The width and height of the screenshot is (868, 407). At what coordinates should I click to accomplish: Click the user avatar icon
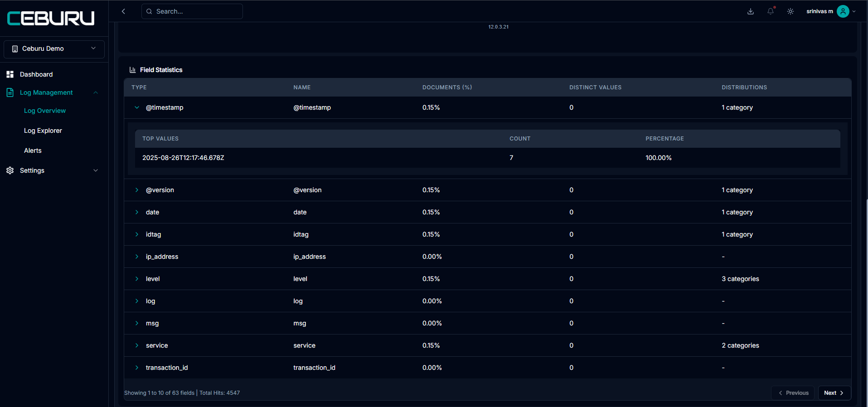[843, 11]
